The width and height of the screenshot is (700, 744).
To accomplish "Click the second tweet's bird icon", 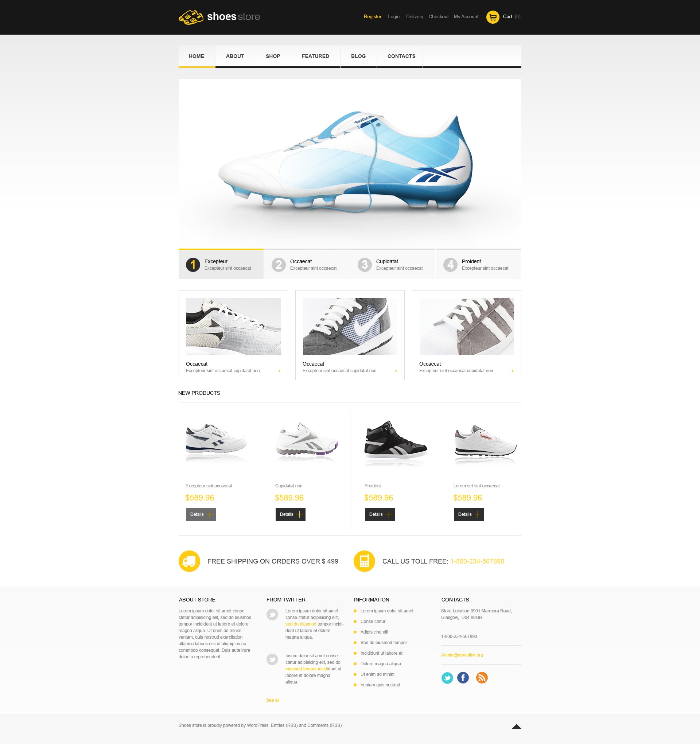I will pos(272,659).
